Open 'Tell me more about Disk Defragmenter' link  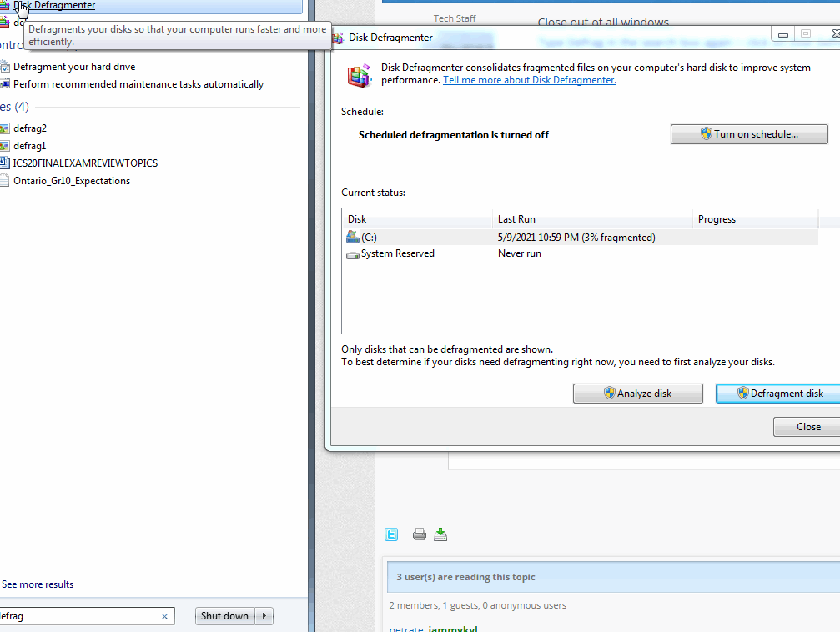tap(530, 80)
